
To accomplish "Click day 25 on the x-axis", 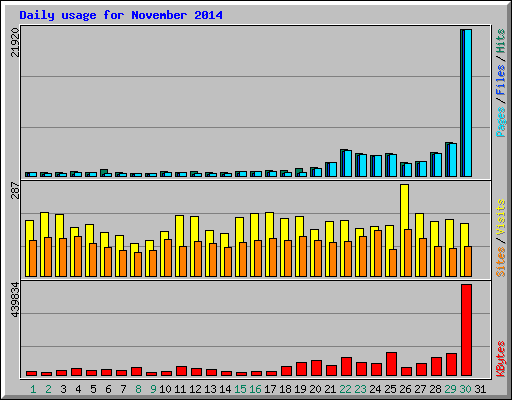I will (390, 389).
